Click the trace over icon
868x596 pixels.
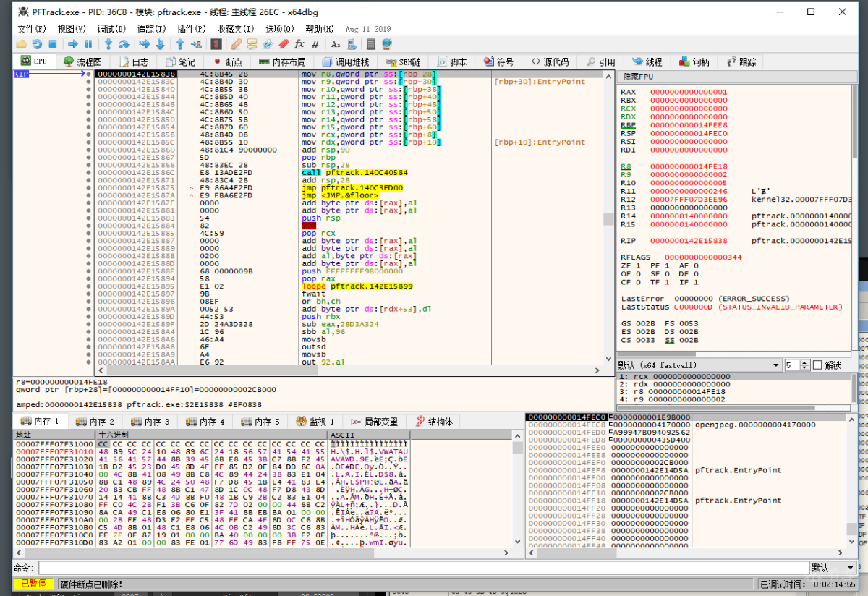(x=159, y=44)
